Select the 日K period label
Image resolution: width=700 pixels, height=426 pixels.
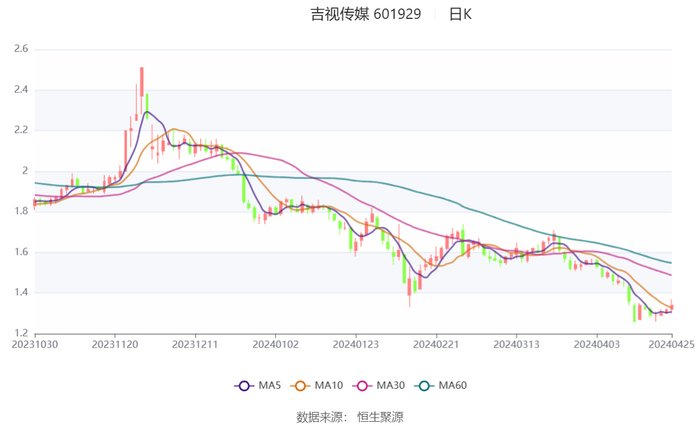pyautogui.click(x=460, y=14)
